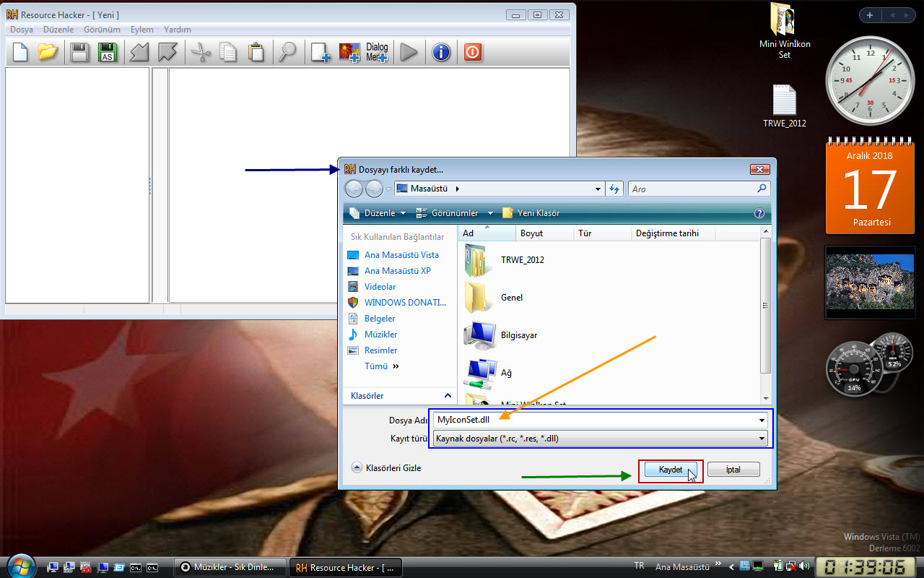Click the Kaydet button
Image resolution: width=924 pixels, height=578 pixels.
coord(671,470)
